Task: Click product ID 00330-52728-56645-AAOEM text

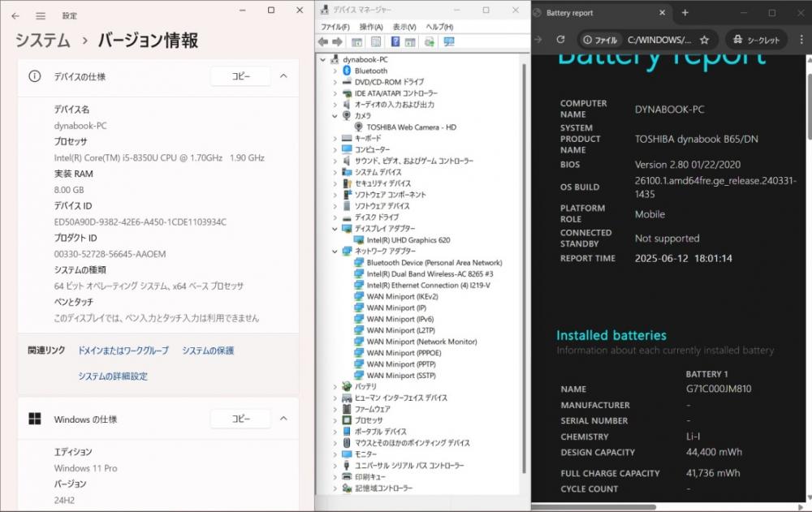Action: [x=110, y=254]
